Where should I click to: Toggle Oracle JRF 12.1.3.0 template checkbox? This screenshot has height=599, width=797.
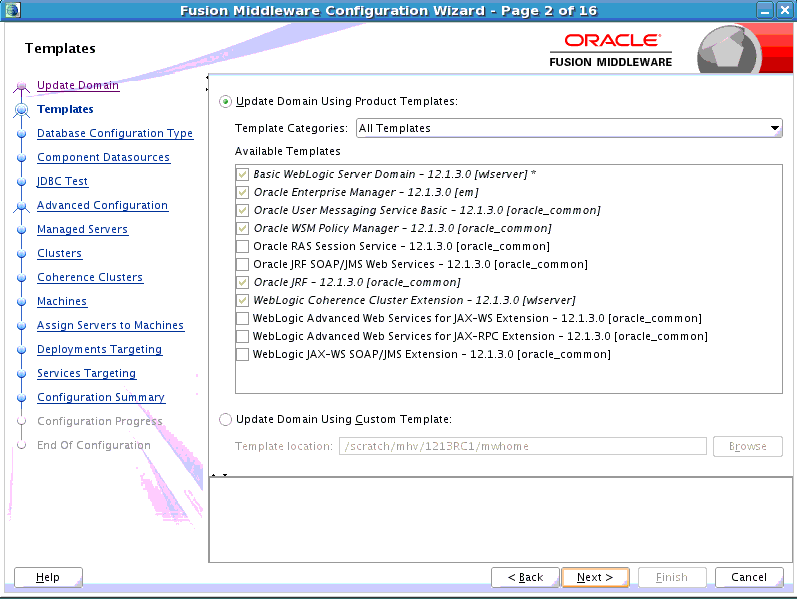(243, 282)
